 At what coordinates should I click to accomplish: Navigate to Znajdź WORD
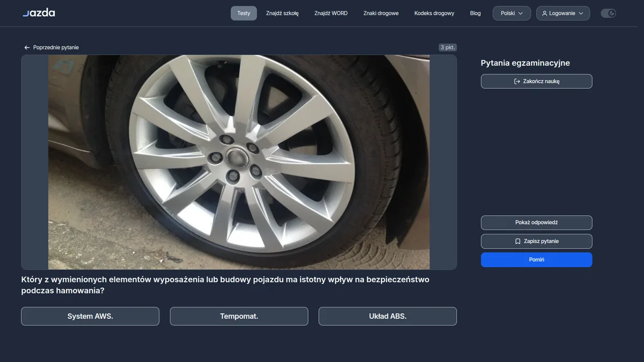pyautogui.click(x=331, y=13)
